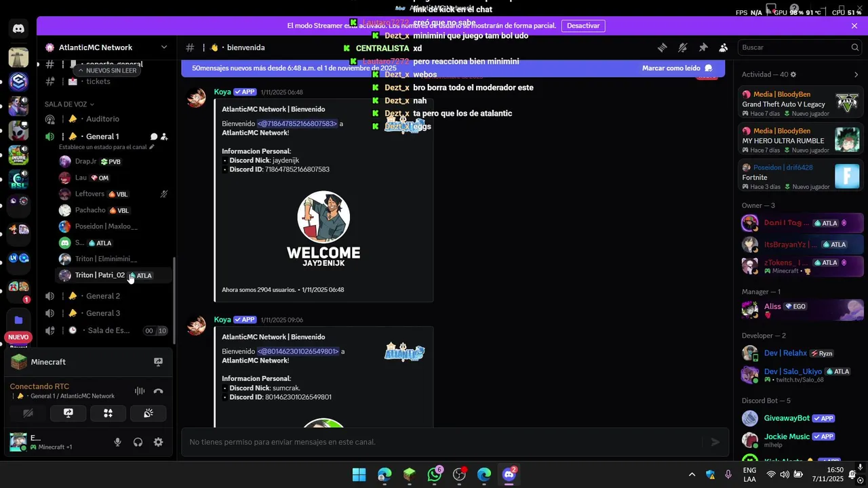Open Actividad settings gear icon
This screenshot has height=488, width=868.
793,75
